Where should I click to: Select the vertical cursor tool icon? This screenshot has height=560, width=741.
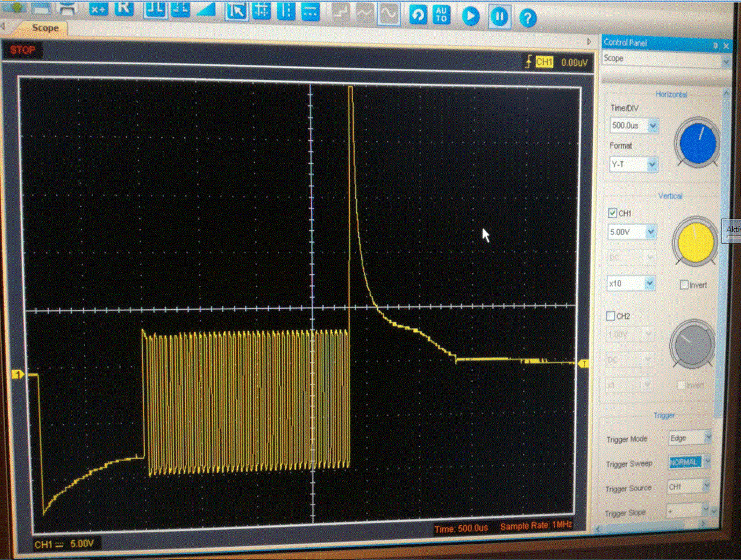point(286,12)
